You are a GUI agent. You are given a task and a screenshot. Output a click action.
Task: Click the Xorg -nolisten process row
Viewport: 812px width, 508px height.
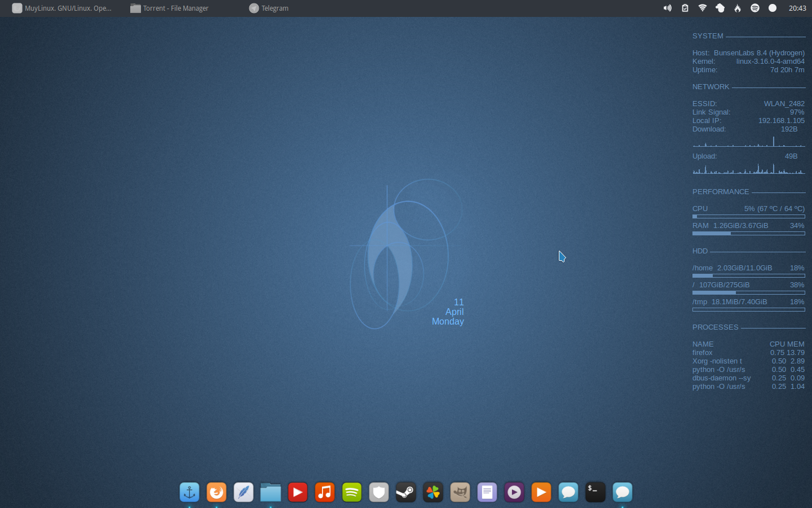tap(749, 361)
